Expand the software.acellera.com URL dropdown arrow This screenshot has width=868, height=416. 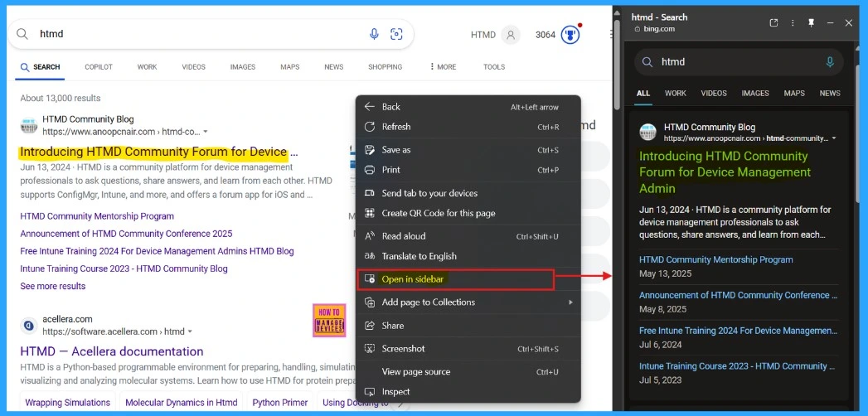tap(190, 332)
